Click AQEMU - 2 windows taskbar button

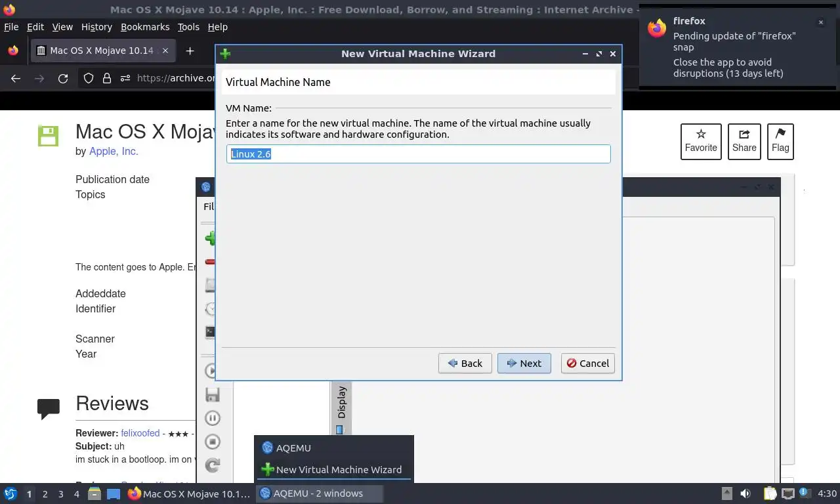[320, 493]
